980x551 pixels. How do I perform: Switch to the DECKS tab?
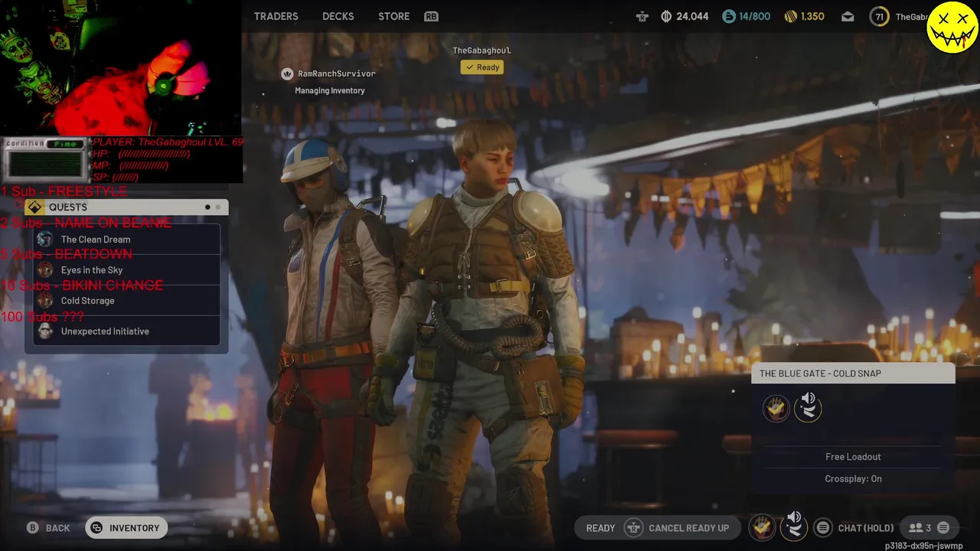point(338,16)
